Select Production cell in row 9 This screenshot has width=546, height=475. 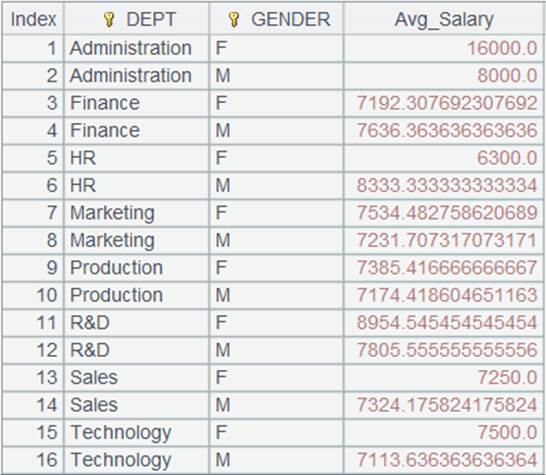137,268
